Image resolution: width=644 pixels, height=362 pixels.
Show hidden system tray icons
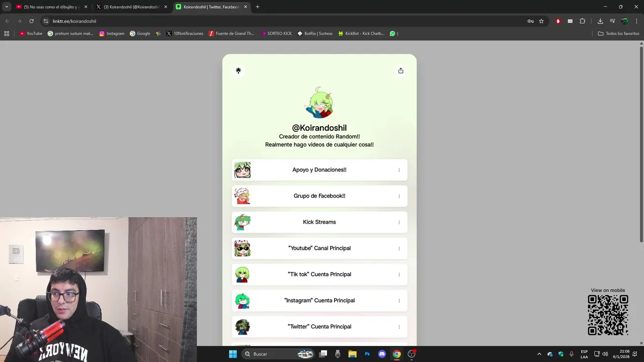(x=539, y=354)
